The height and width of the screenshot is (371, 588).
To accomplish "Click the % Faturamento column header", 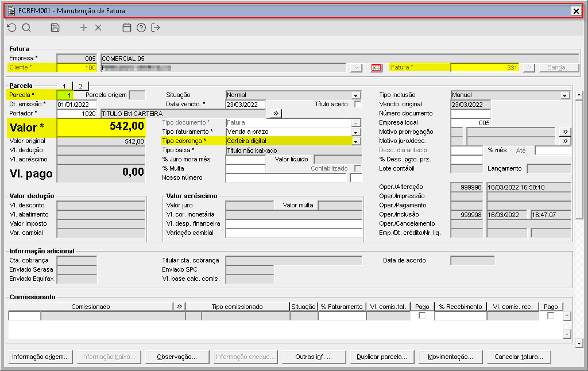I will coord(342,307).
